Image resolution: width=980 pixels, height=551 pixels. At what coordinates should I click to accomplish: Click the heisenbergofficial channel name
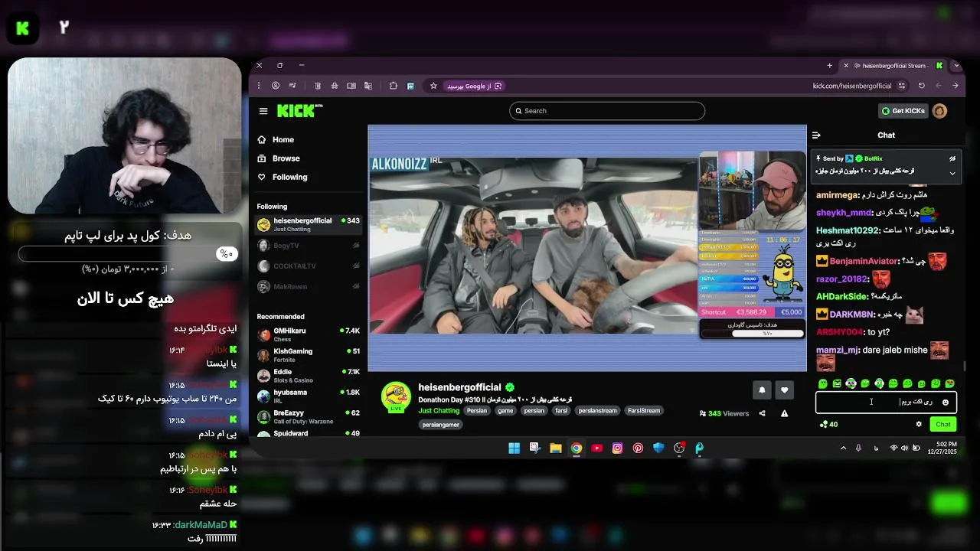point(459,387)
